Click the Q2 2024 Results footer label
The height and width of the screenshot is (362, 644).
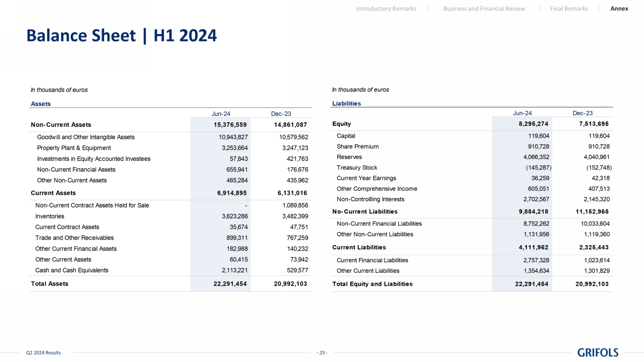pos(44,353)
